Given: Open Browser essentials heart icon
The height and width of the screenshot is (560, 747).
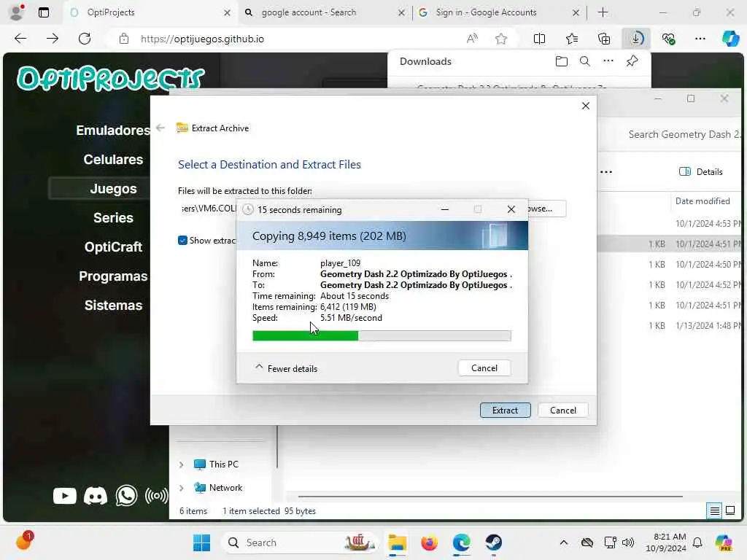Looking at the screenshot, I should pos(668,39).
